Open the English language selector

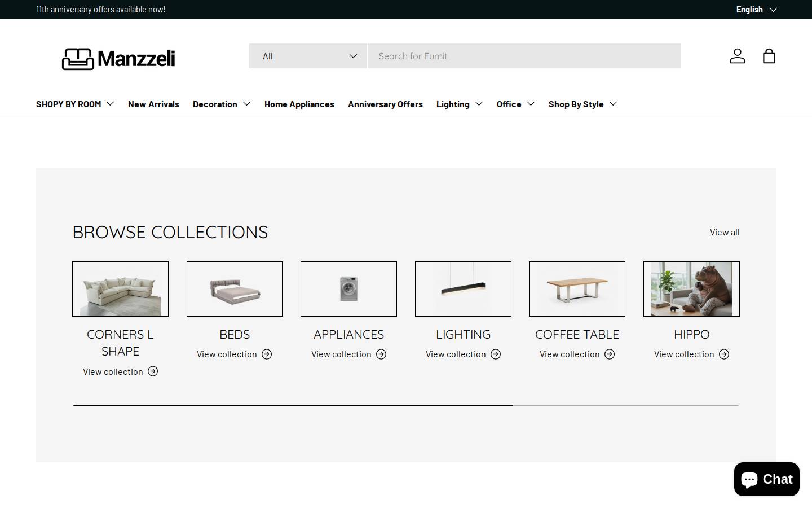coord(756,10)
